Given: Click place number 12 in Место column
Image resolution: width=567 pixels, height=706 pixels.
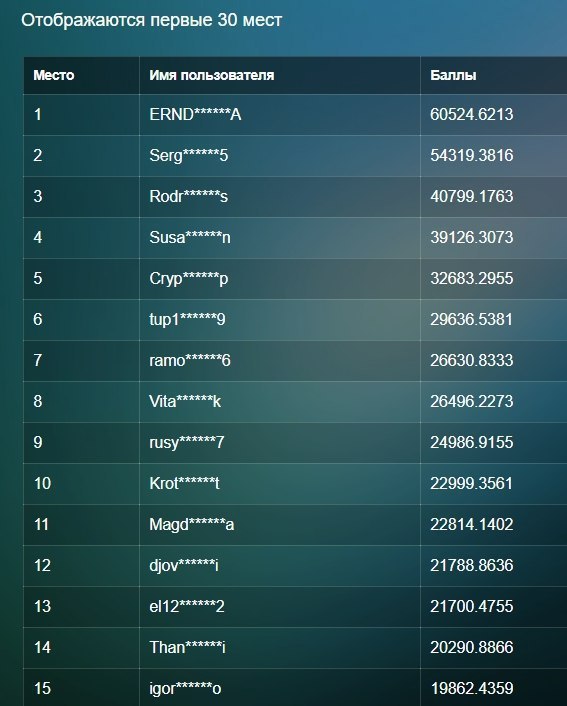Looking at the screenshot, I should [x=42, y=566].
